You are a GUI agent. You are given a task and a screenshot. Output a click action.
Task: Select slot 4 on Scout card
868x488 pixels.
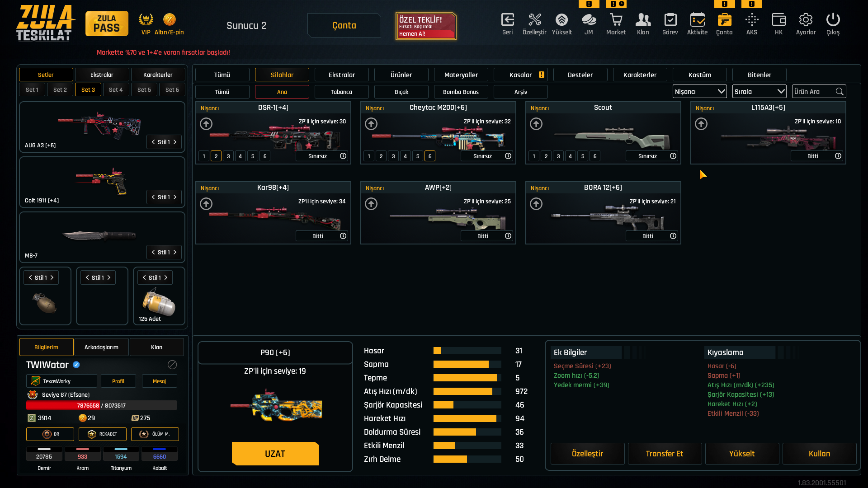571,156
